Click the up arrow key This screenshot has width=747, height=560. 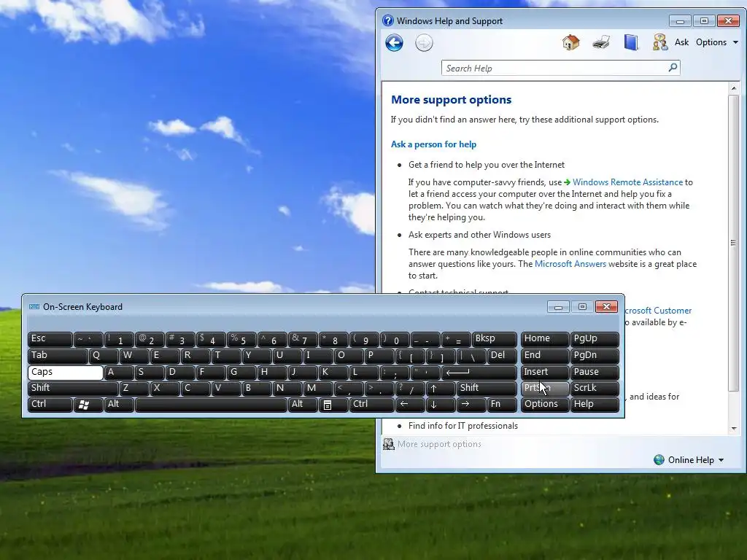coord(441,389)
